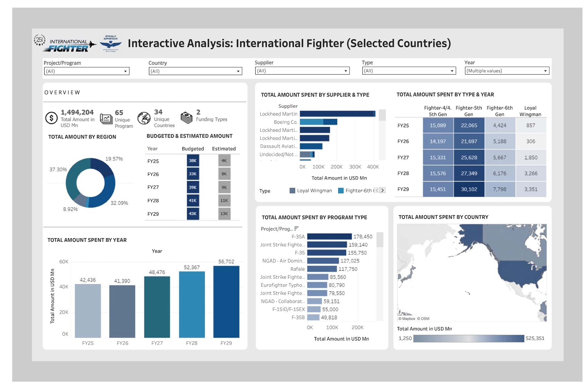Click the globe unique countries icon
Screen dimensions: 588x388
point(144,118)
